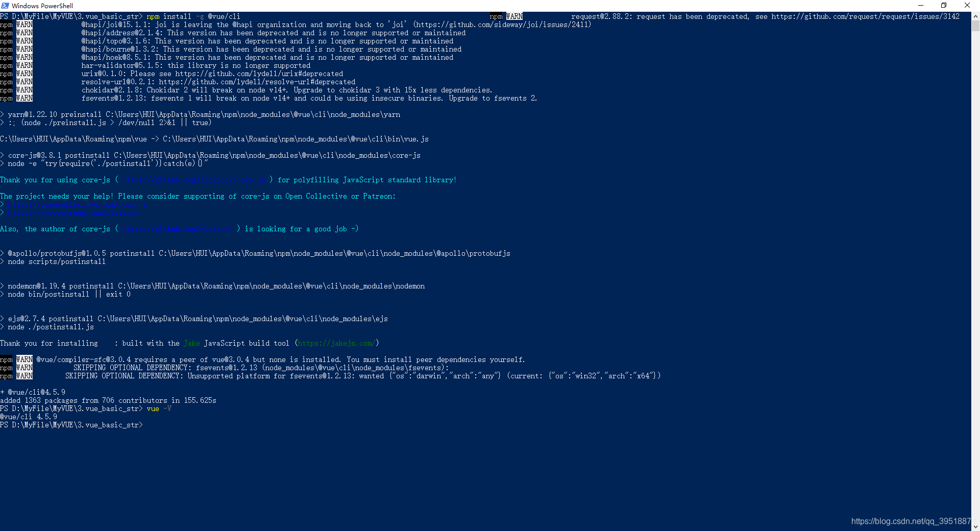Click the vertical scrollbar thumb

(x=975, y=26)
